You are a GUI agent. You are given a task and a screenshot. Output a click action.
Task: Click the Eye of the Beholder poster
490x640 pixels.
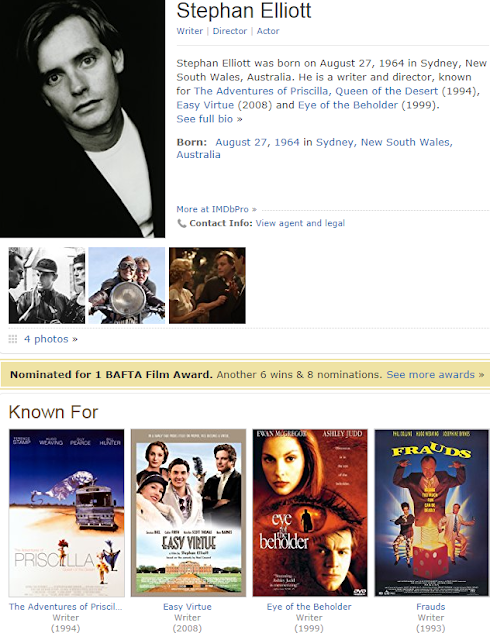coord(310,513)
